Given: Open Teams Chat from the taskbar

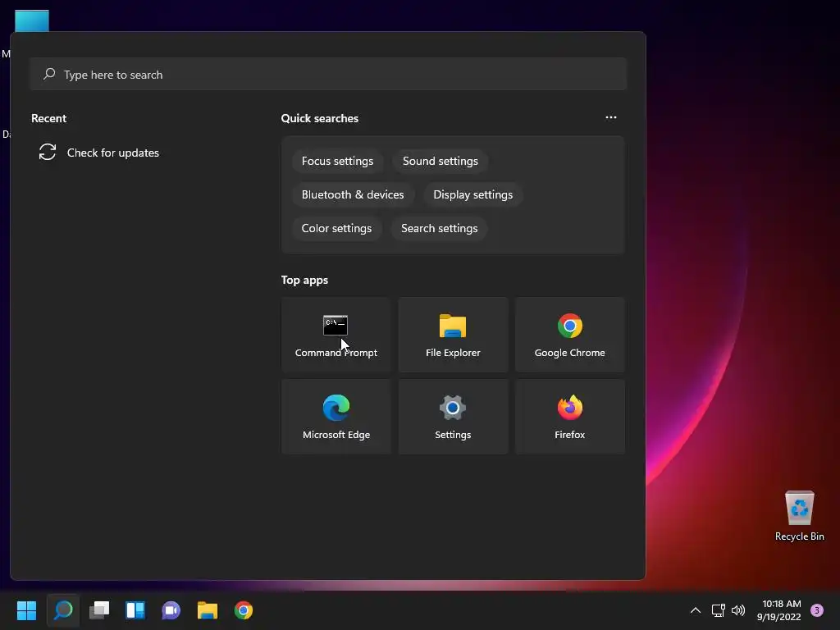Looking at the screenshot, I should (x=171, y=610).
